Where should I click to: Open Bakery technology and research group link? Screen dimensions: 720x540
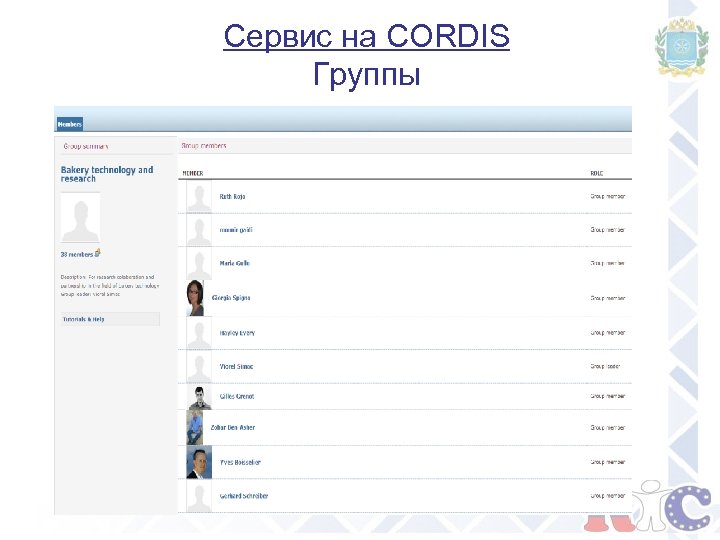tap(107, 174)
